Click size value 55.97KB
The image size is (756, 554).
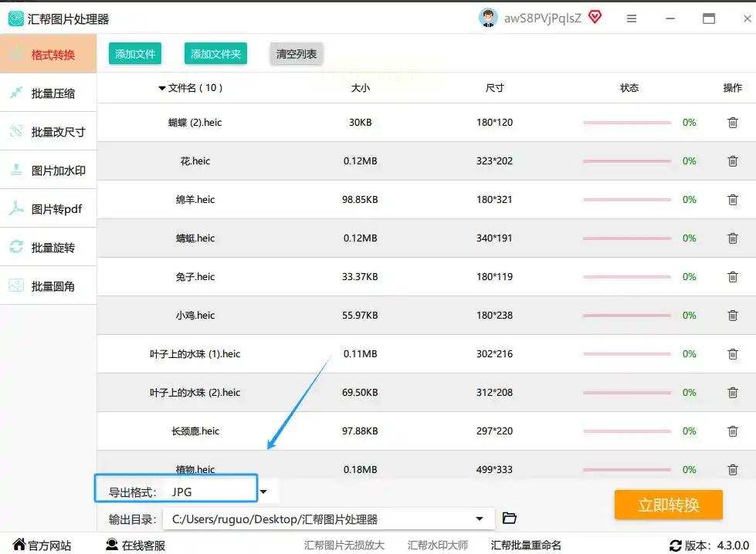360,315
